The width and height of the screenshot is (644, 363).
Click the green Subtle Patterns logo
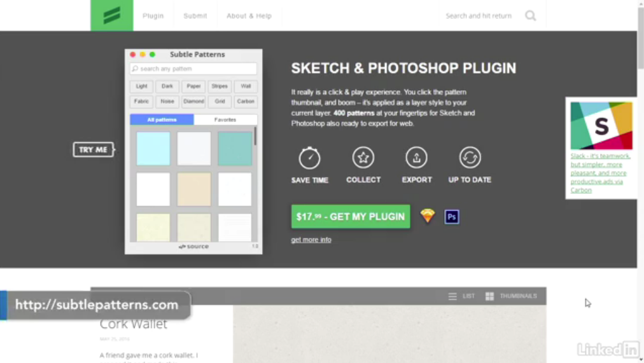tap(112, 15)
